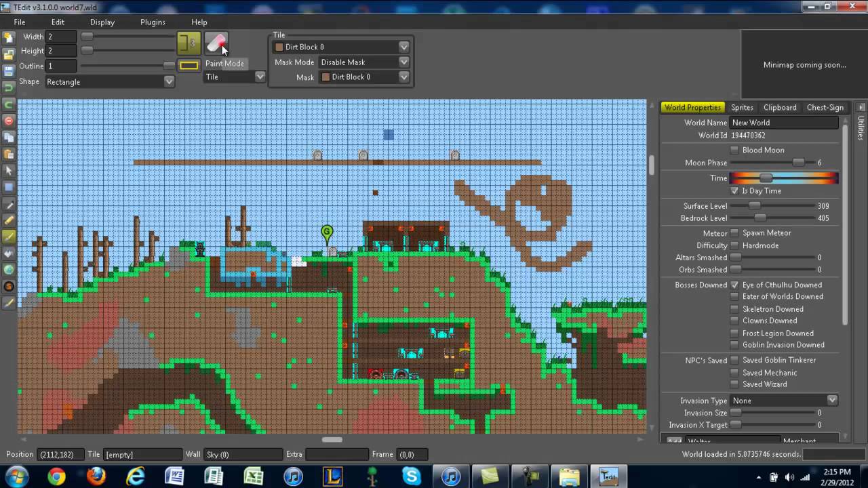Select the World Properties tab

pos(692,107)
